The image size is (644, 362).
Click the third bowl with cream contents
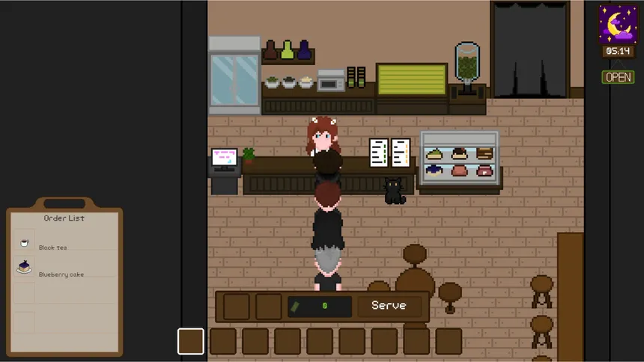pyautogui.click(x=306, y=82)
